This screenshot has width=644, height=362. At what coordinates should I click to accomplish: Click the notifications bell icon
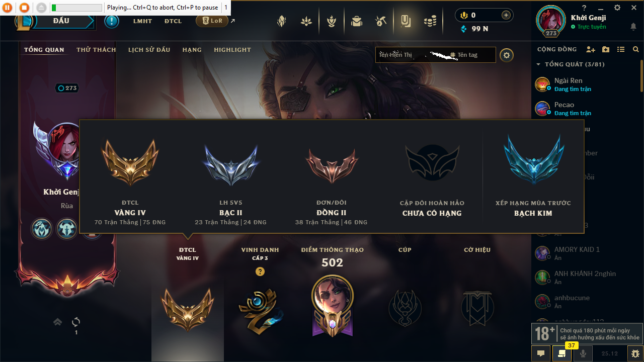tap(633, 27)
